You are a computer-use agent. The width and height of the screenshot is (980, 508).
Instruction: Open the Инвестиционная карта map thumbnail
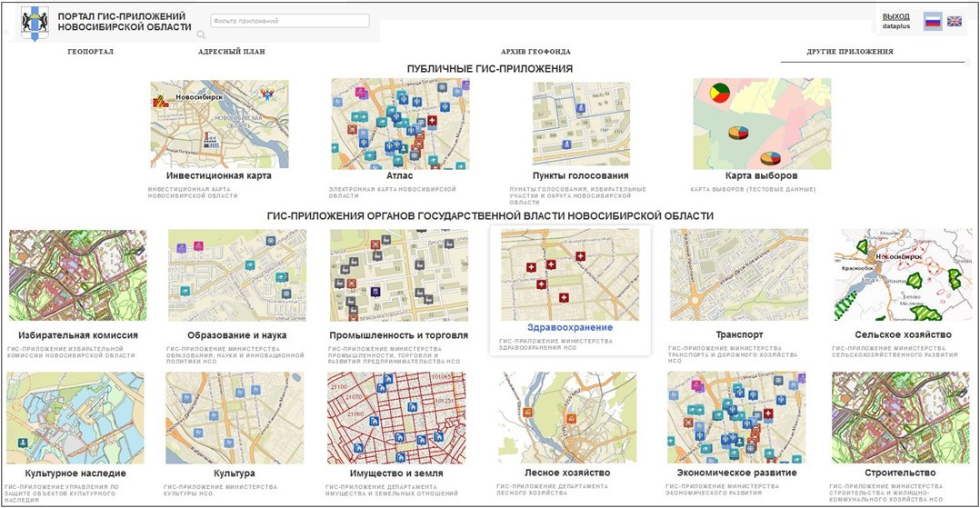(219, 124)
